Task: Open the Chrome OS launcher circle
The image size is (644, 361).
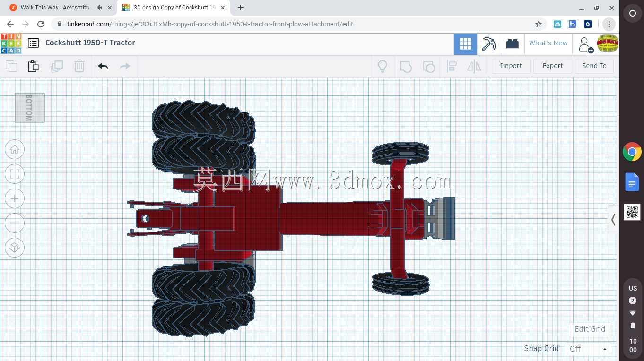Action: click(x=633, y=14)
